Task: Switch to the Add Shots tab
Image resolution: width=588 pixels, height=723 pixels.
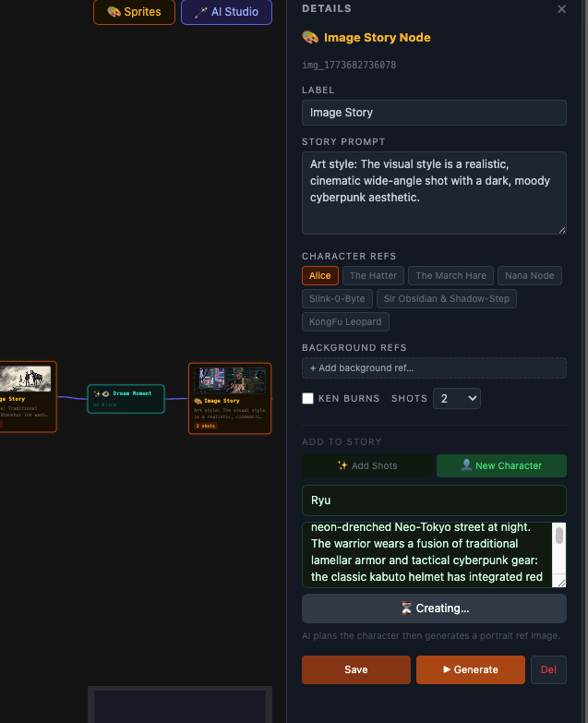Action: click(367, 465)
